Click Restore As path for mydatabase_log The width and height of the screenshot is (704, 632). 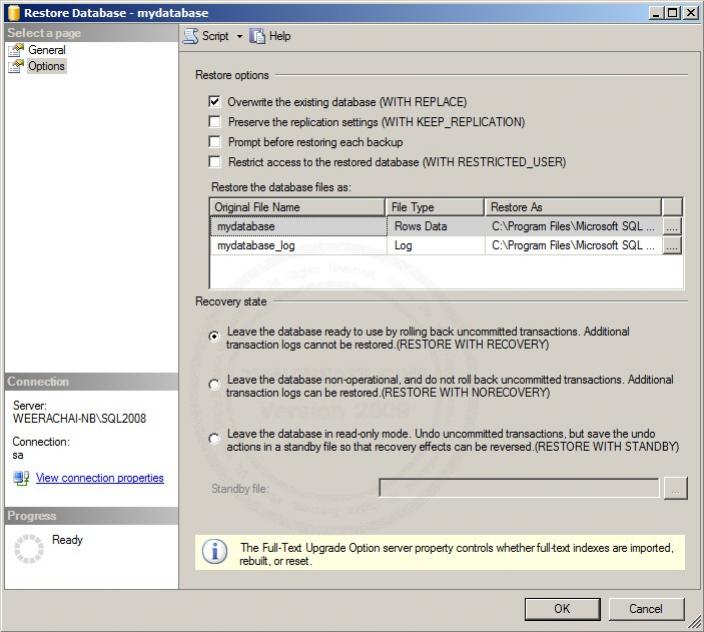[x=573, y=246]
